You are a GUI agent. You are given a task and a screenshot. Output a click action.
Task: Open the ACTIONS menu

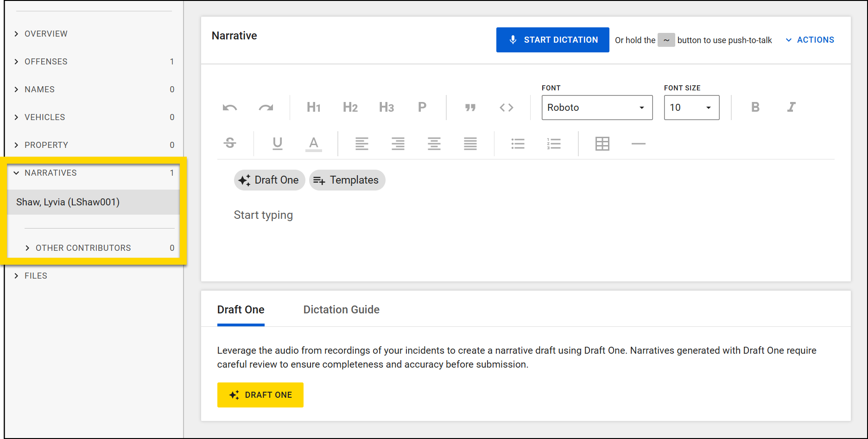tap(809, 39)
